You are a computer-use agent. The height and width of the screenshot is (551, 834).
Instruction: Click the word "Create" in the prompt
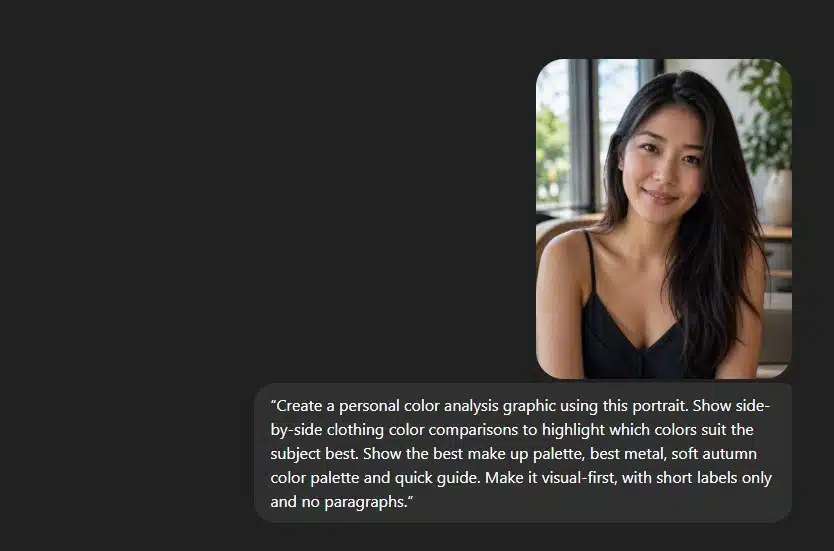[299, 406]
